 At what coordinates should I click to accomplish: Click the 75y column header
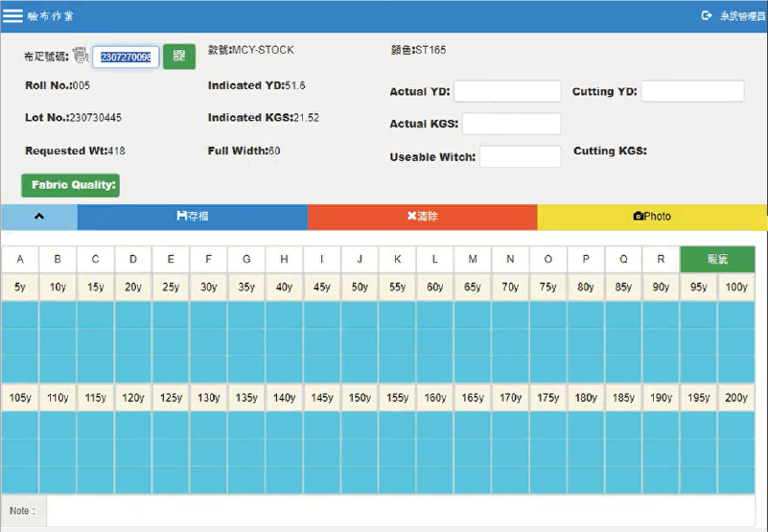click(x=548, y=287)
